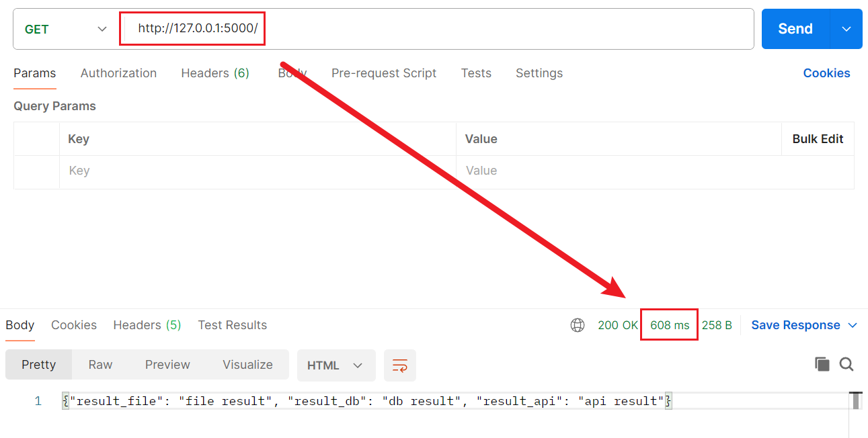Click the "api result" value in response
Screen dimensions: 868x438
click(x=621, y=401)
